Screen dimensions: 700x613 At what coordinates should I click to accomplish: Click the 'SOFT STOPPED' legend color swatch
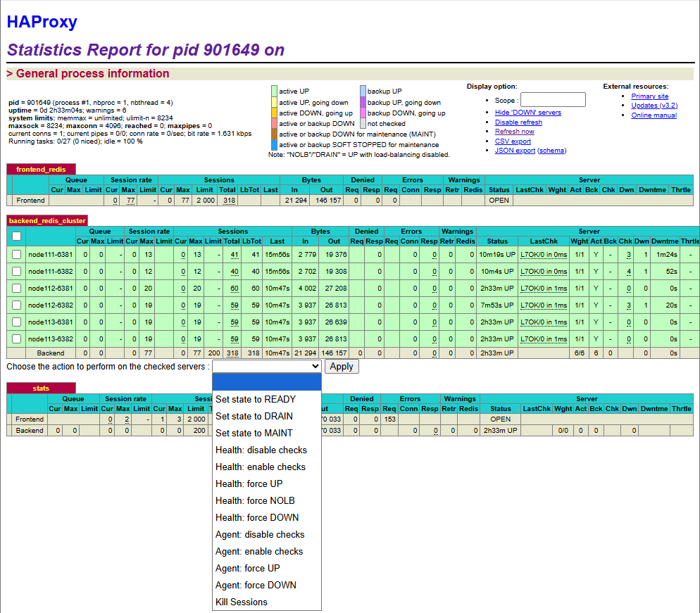(x=274, y=145)
